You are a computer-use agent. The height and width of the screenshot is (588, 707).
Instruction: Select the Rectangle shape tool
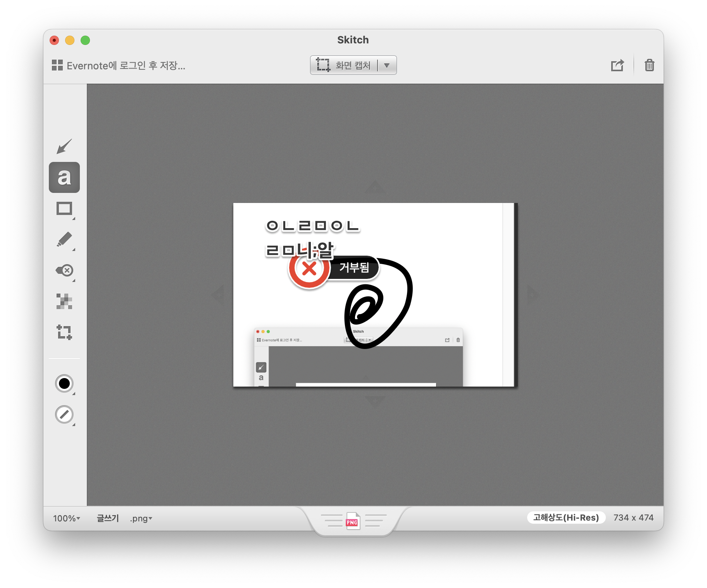click(64, 209)
